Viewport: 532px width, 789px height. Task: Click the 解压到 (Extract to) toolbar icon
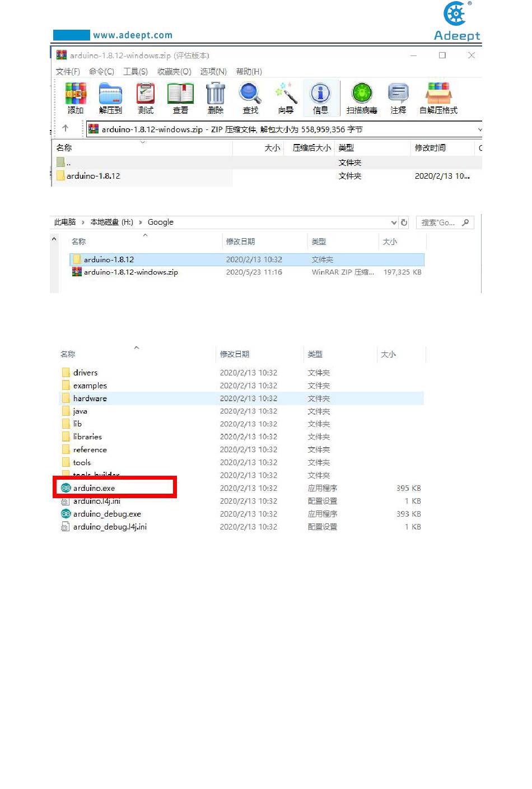pyautogui.click(x=110, y=93)
